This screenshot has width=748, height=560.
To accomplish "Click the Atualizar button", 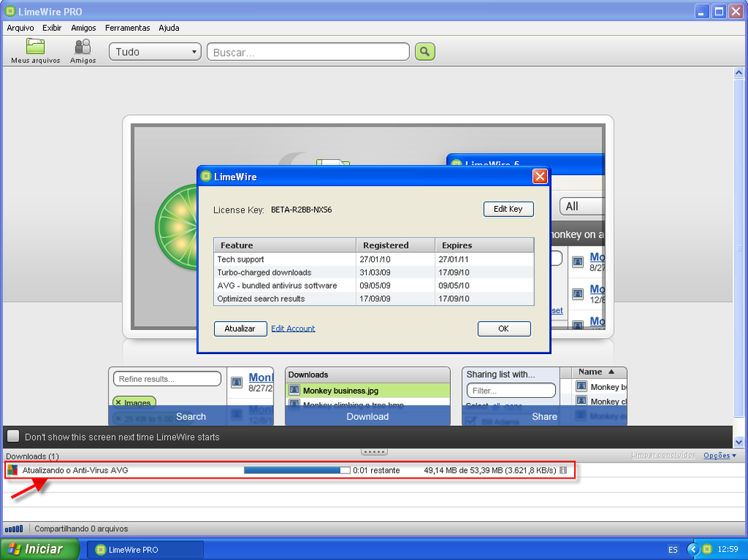I will pyautogui.click(x=240, y=328).
